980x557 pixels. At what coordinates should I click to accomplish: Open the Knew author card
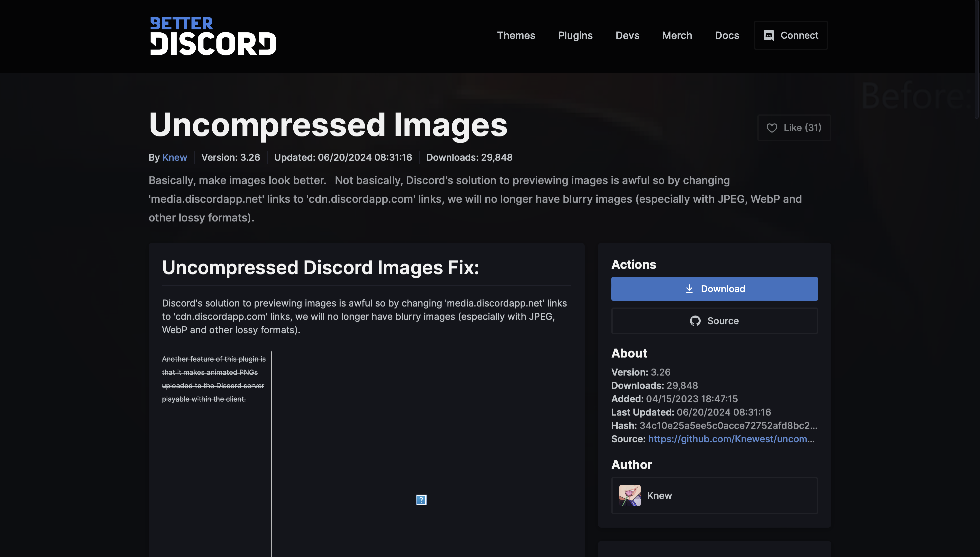(714, 495)
